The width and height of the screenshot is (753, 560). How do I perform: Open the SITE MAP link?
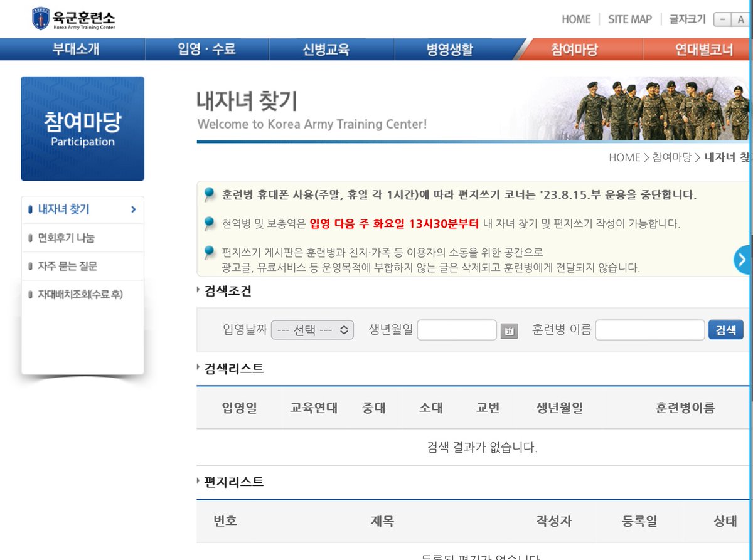point(629,19)
